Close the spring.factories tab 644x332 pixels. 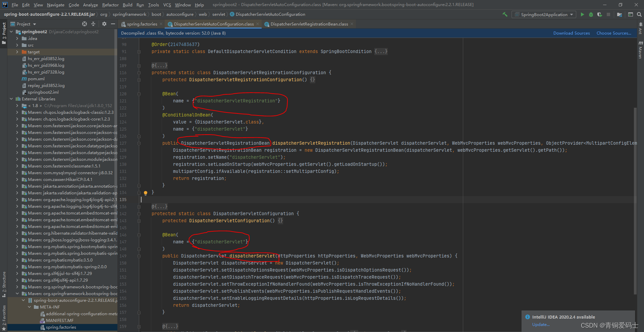coord(161,24)
